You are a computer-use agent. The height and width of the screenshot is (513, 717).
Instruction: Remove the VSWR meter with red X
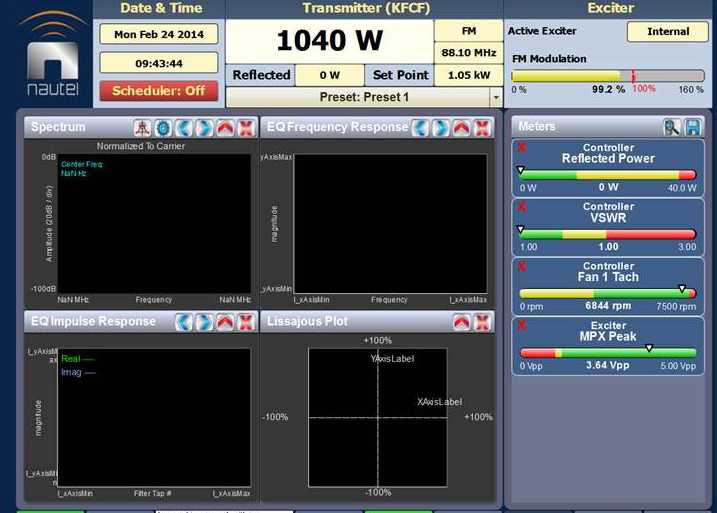coord(521,207)
